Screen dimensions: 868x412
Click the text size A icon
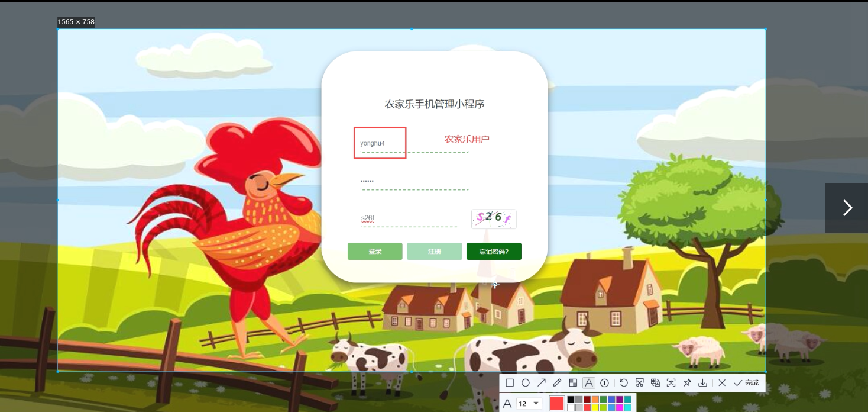coord(507,404)
